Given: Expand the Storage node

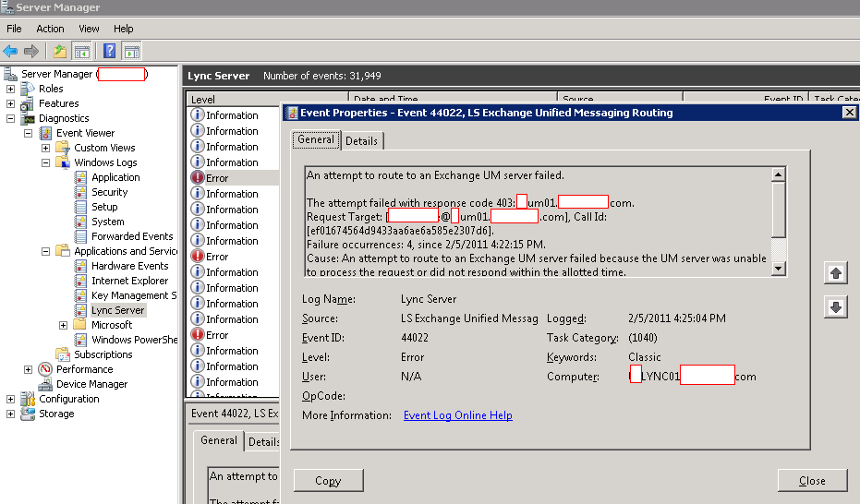Looking at the screenshot, I should point(10,414).
